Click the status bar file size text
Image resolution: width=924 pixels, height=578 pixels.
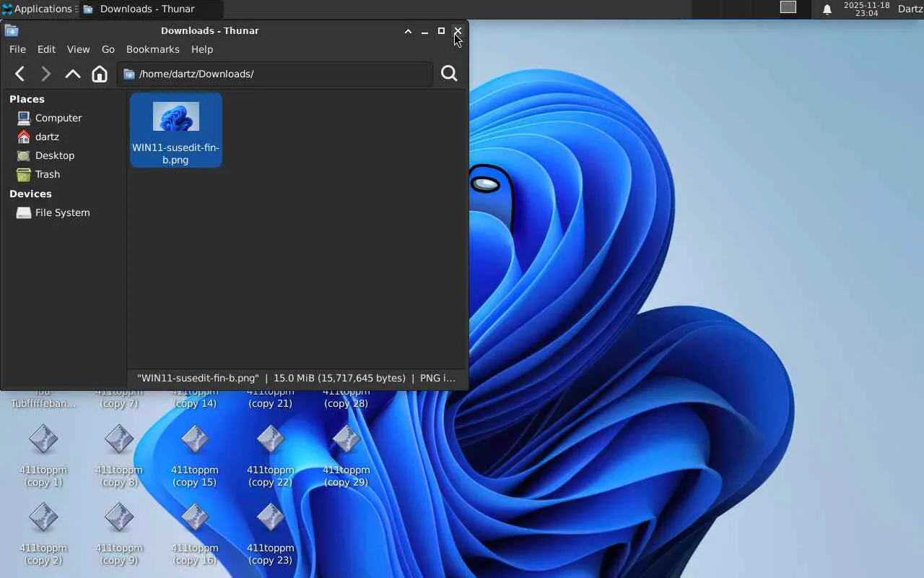(x=339, y=378)
